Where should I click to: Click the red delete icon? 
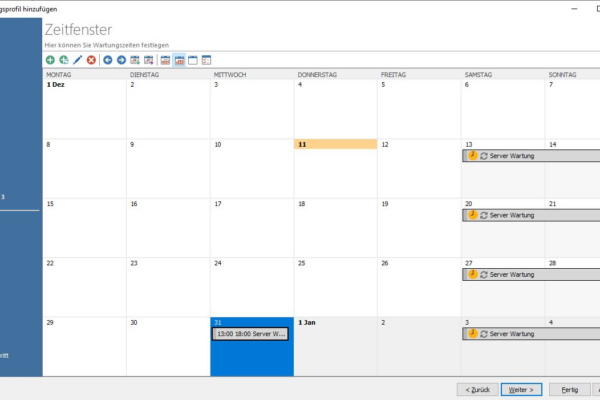coord(92,60)
